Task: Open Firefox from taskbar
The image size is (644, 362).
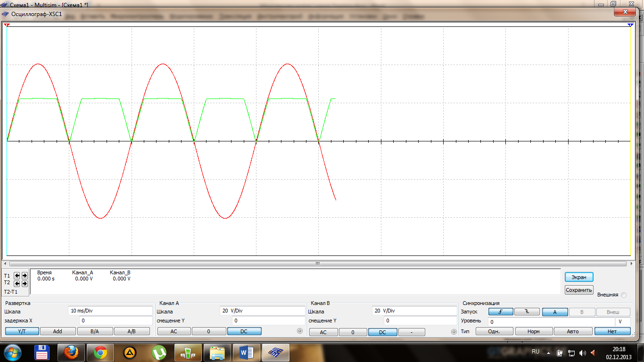Action: point(71,352)
